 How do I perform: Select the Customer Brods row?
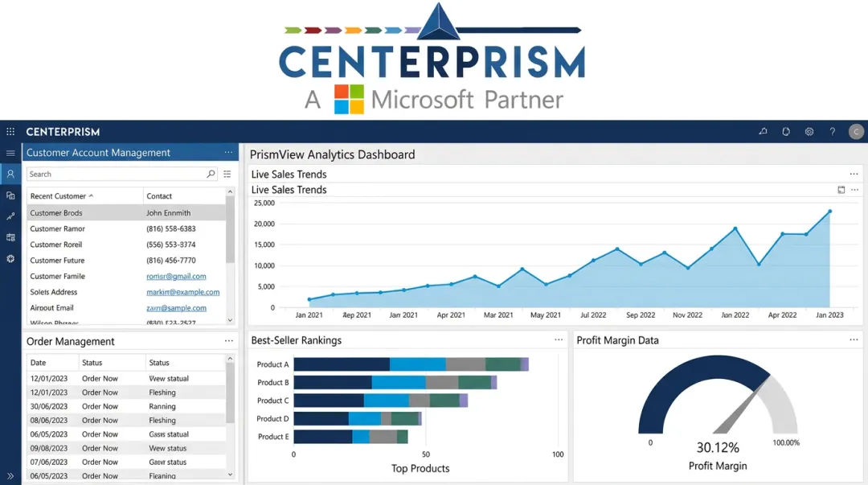click(126, 213)
